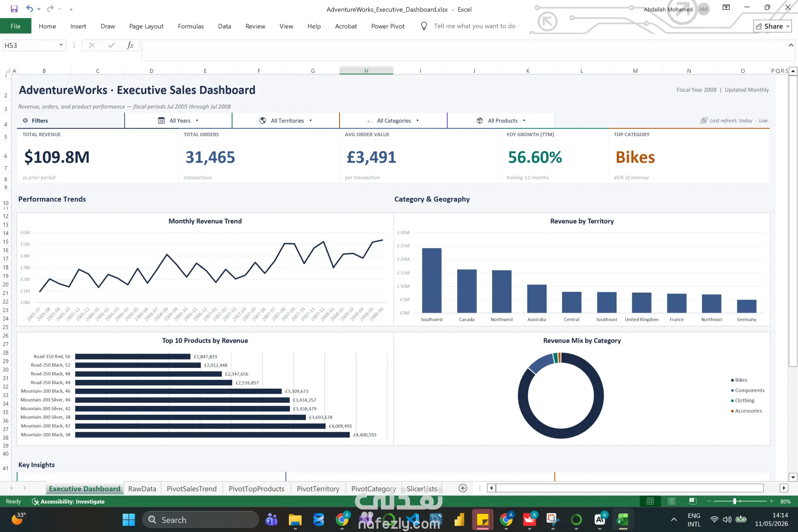The width and height of the screenshot is (798, 532).
Task: Open the Formulas ribbon tab
Action: [190, 26]
